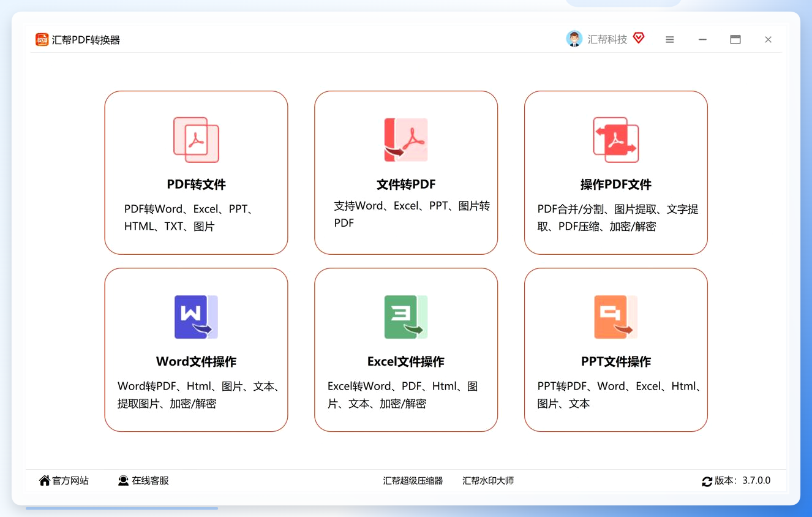The image size is (812, 517).
Task: Click the 汇帮科技 account name
Action: pyautogui.click(x=607, y=39)
